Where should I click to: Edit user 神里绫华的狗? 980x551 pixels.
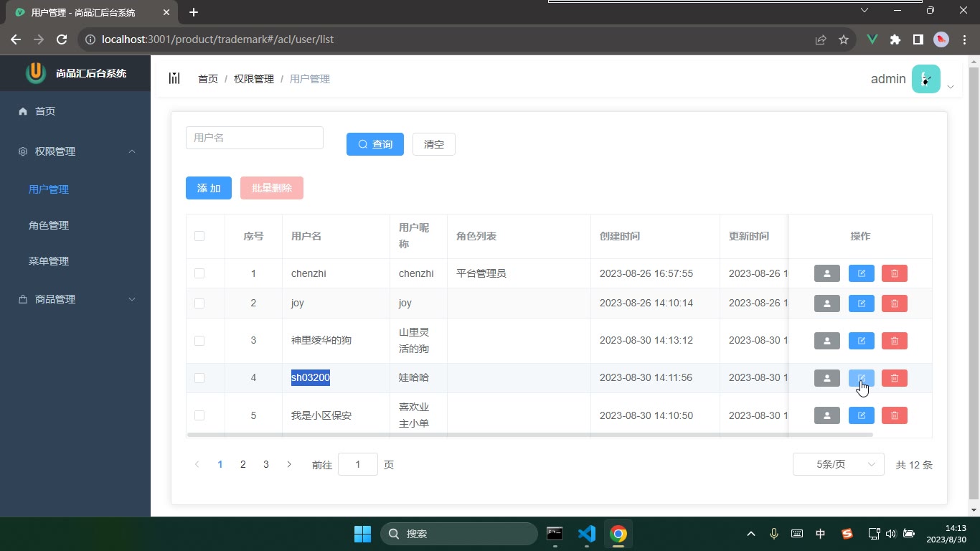pos(861,341)
